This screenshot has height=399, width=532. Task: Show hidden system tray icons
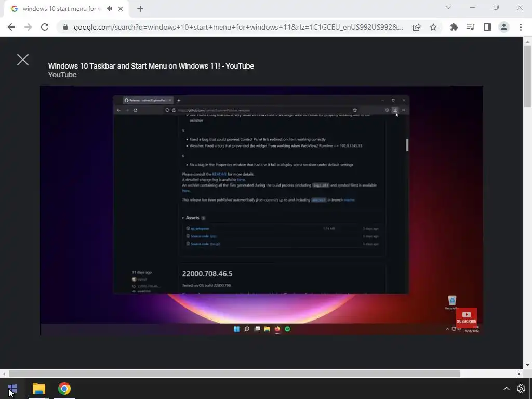coord(506,389)
